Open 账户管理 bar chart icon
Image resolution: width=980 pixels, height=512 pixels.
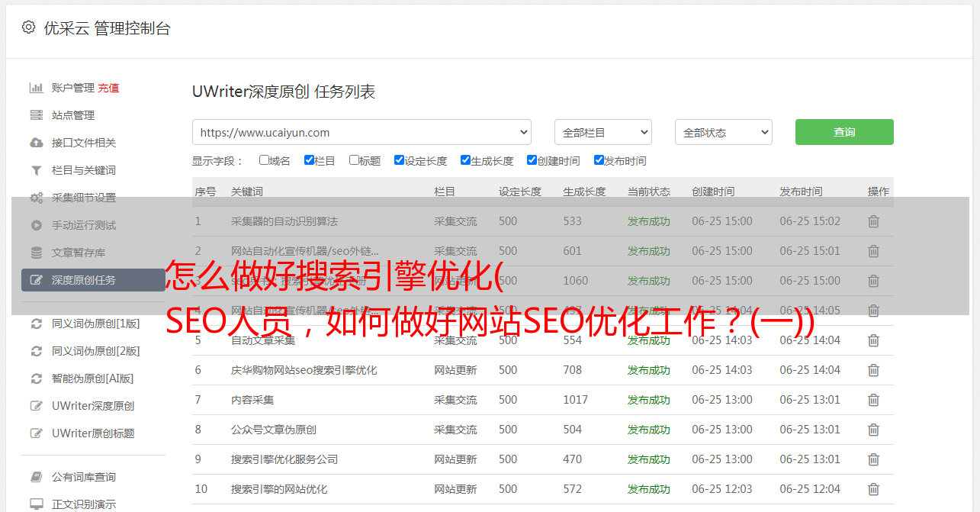[x=36, y=88]
